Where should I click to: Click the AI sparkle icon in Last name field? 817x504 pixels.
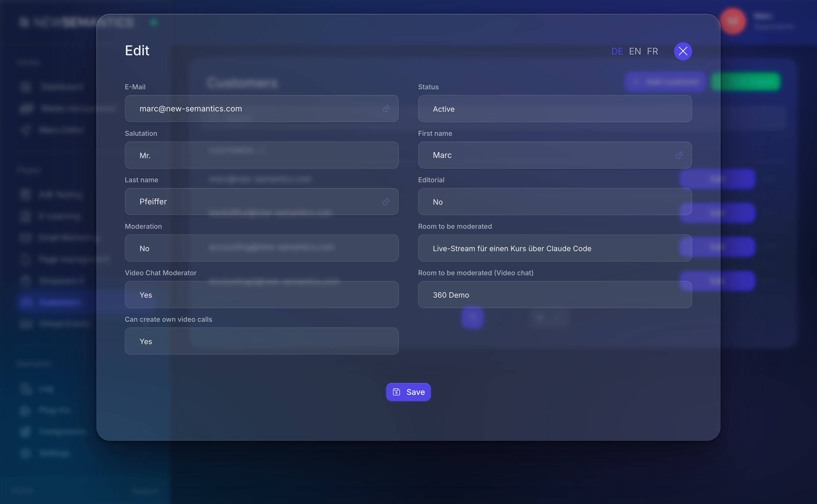pyautogui.click(x=386, y=202)
